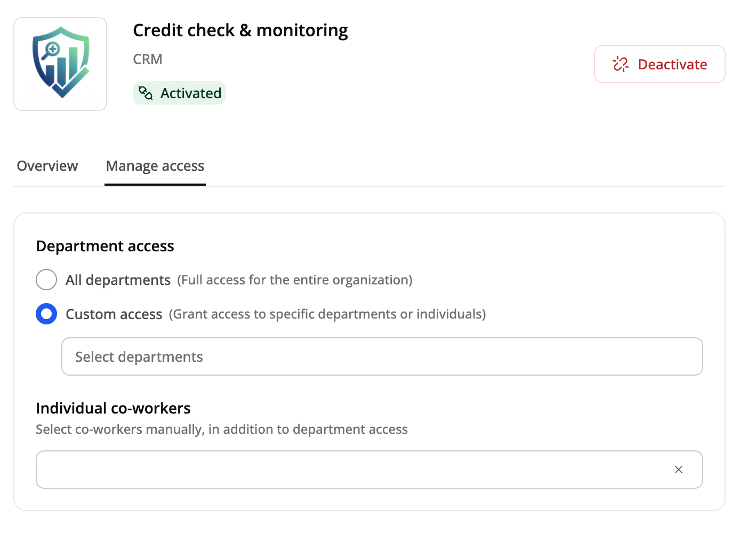This screenshot has height=540, width=756.
Task: Click the co-workers helper description text
Action: (222, 430)
